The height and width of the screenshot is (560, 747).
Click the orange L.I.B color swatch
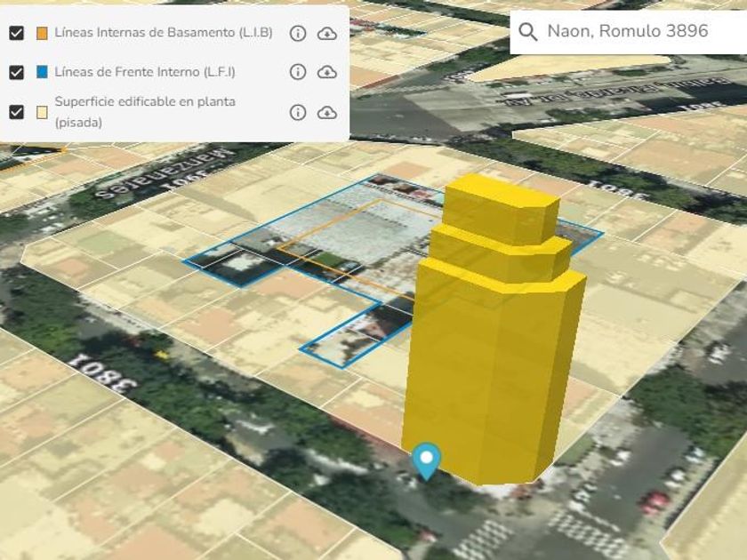pyautogui.click(x=42, y=33)
